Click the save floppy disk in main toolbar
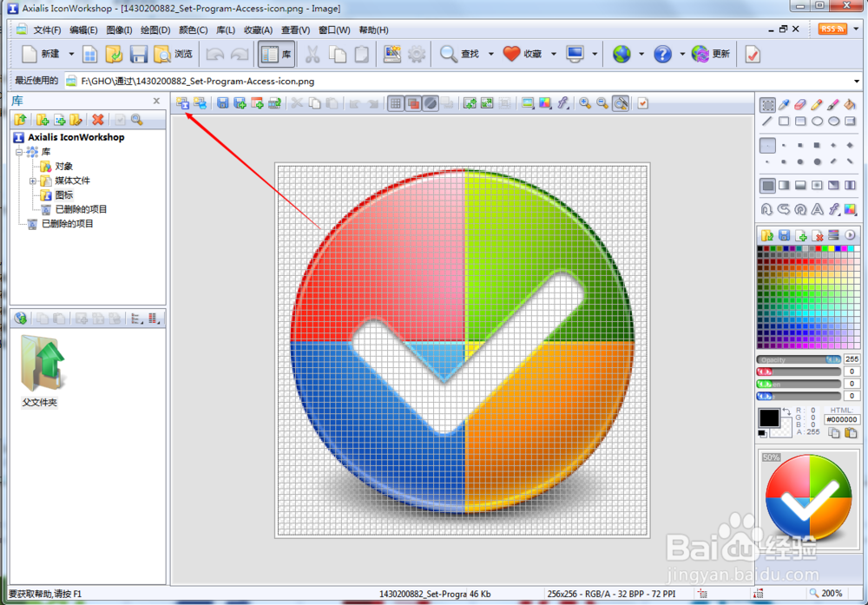Viewport: 868px width, 605px height. point(138,54)
